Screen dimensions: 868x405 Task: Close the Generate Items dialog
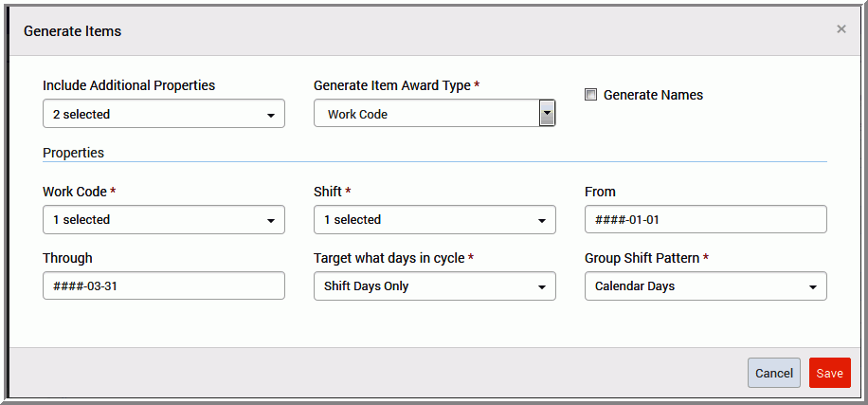pyautogui.click(x=841, y=29)
